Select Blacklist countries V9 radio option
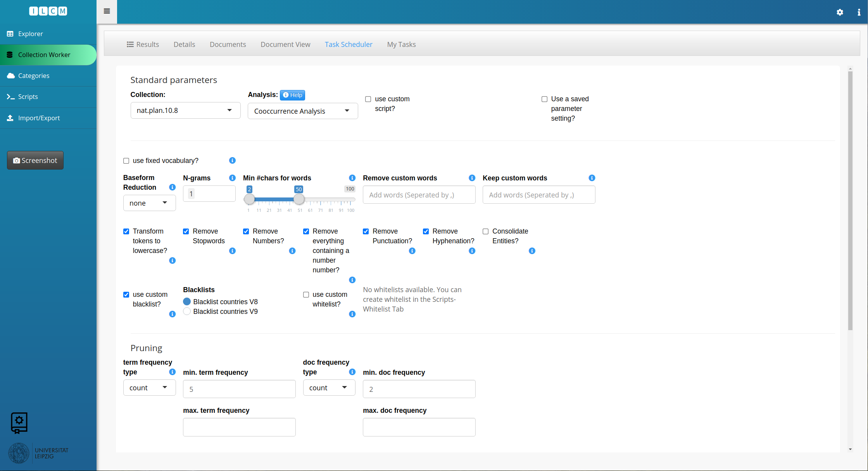868x471 pixels. pyautogui.click(x=187, y=311)
